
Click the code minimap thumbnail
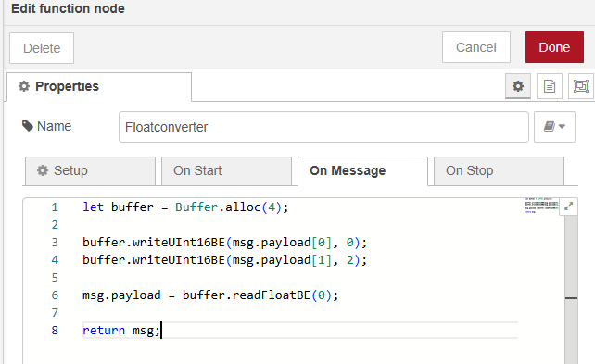(x=542, y=206)
